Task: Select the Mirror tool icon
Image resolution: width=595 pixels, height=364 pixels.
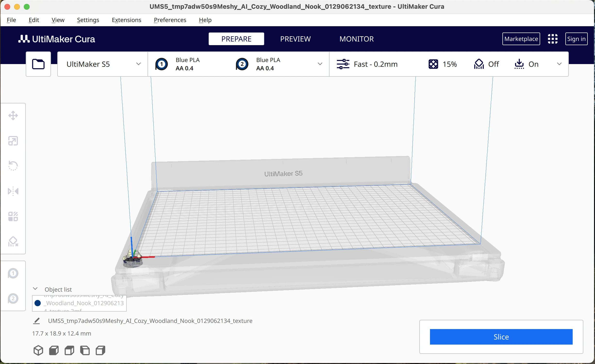Action: coord(13,191)
